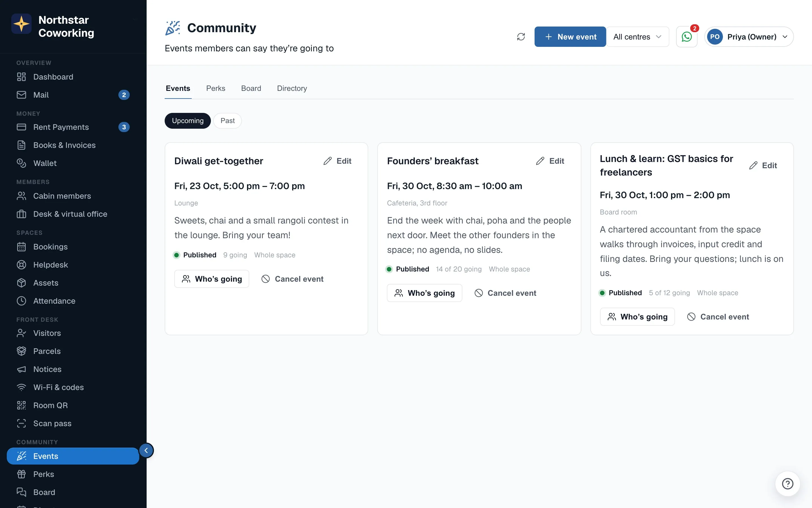Open Wallet in the sidebar
This screenshot has width=812, height=508.
(x=73, y=163)
